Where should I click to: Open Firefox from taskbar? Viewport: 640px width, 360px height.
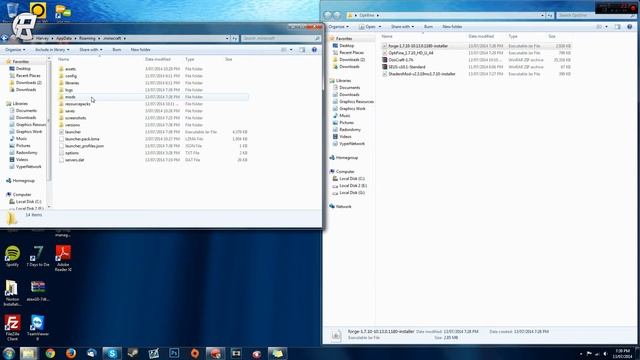(x=71, y=353)
